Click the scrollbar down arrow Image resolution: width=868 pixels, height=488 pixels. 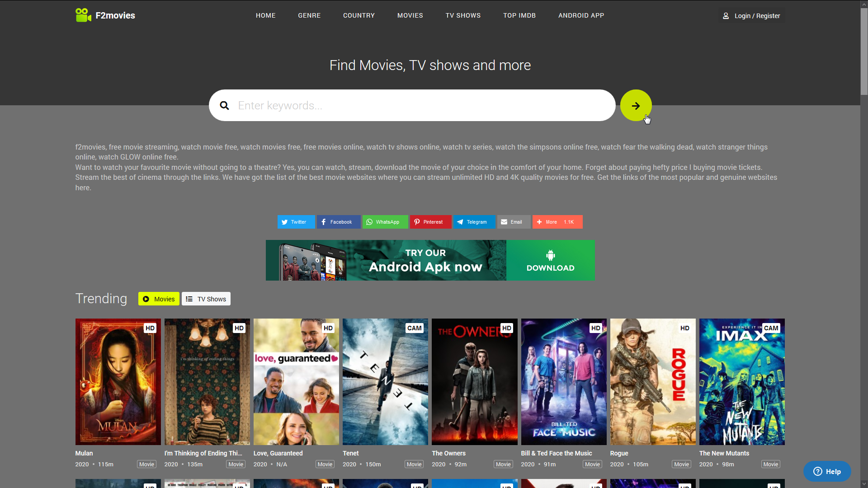(x=864, y=484)
